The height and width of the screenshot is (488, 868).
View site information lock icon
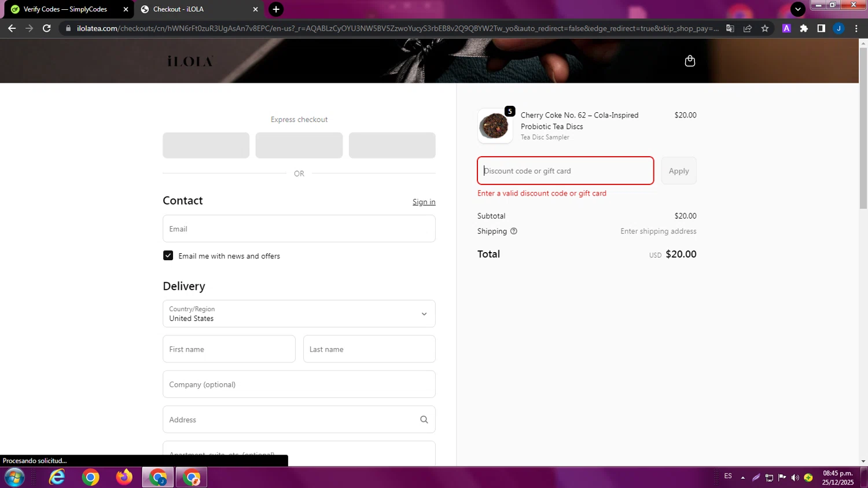[68, 28]
